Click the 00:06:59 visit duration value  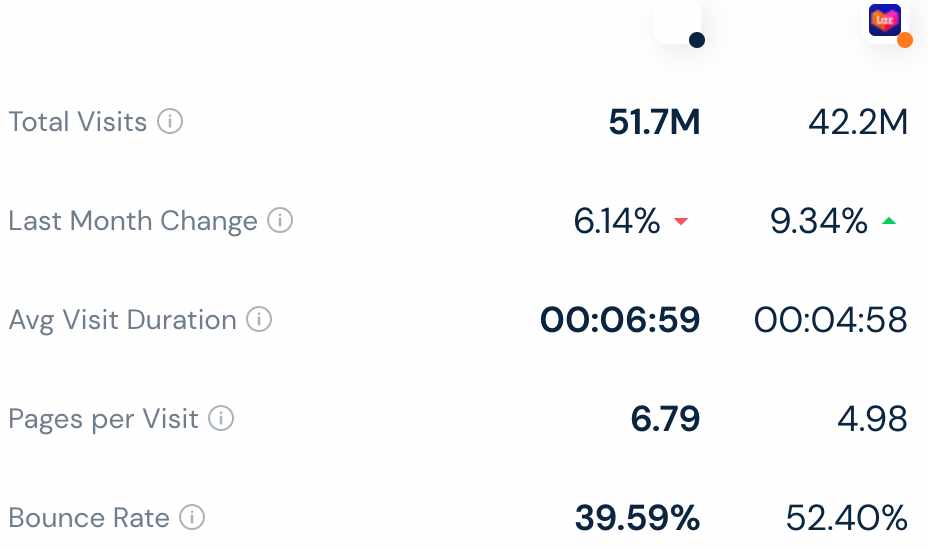[x=620, y=320]
